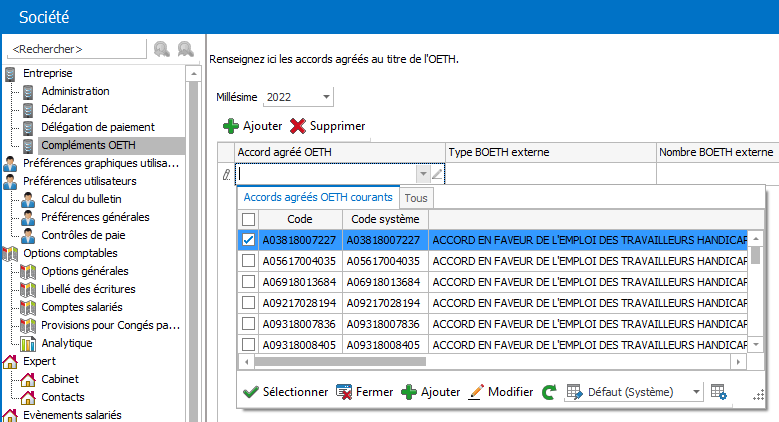Click the Rechercher search field
The width and height of the screenshot is (779, 422).
(77, 49)
